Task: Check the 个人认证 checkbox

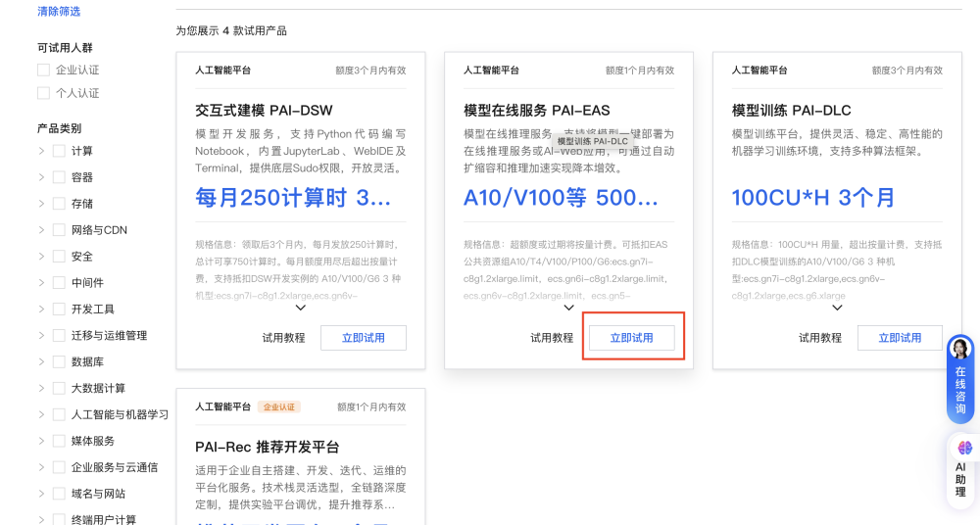Action: (43, 93)
